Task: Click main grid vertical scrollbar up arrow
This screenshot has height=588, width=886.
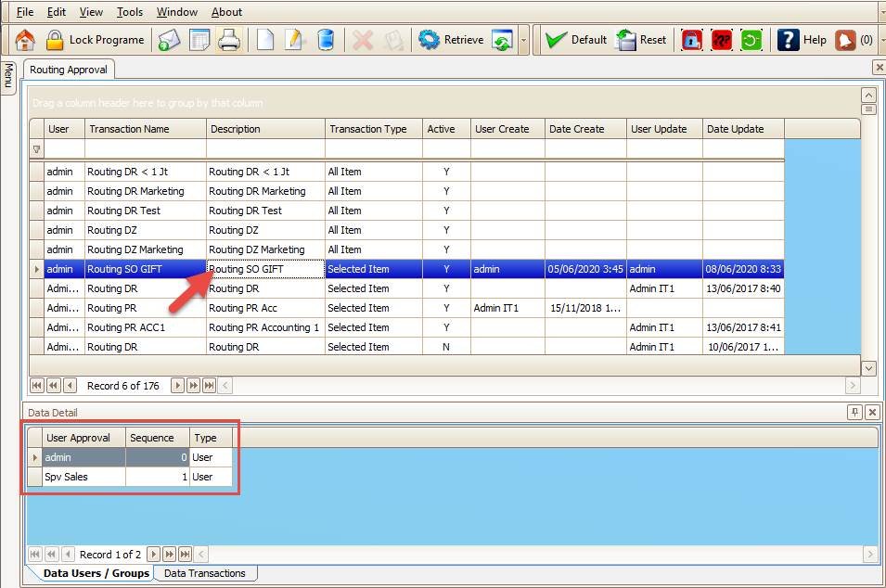Action: [868, 95]
